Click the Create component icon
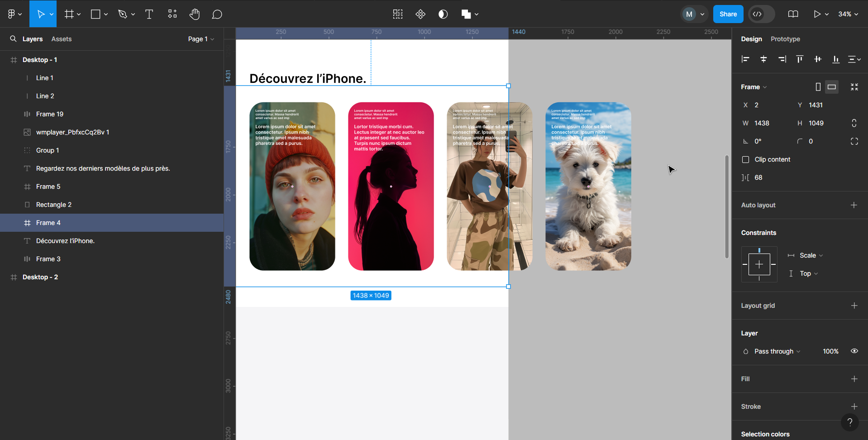The height and width of the screenshot is (440, 868). 420,14
